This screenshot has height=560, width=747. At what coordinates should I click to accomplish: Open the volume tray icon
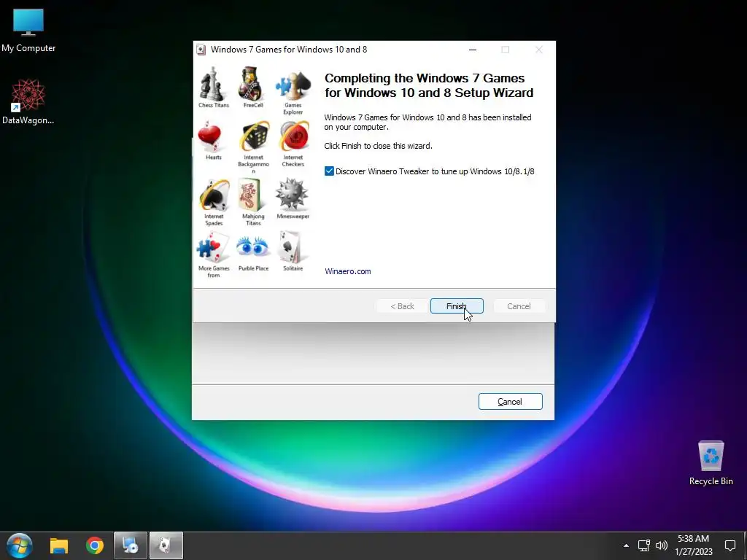tap(661, 545)
